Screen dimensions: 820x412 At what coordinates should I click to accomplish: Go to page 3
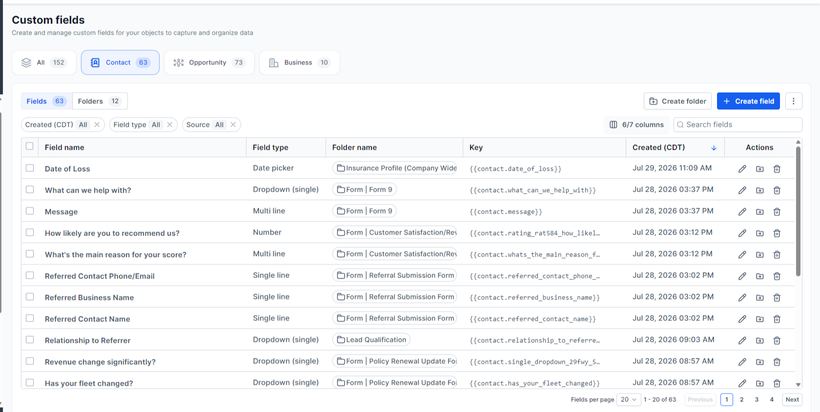[x=757, y=399]
